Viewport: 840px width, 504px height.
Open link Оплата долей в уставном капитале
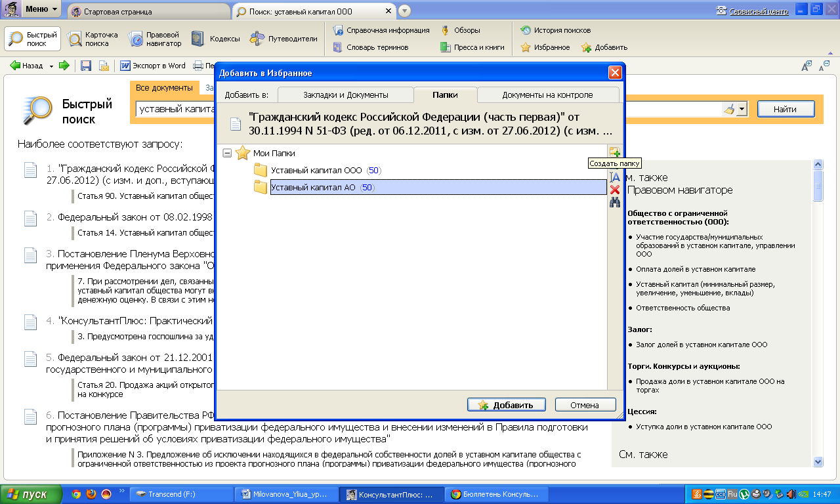coord(696,269)
